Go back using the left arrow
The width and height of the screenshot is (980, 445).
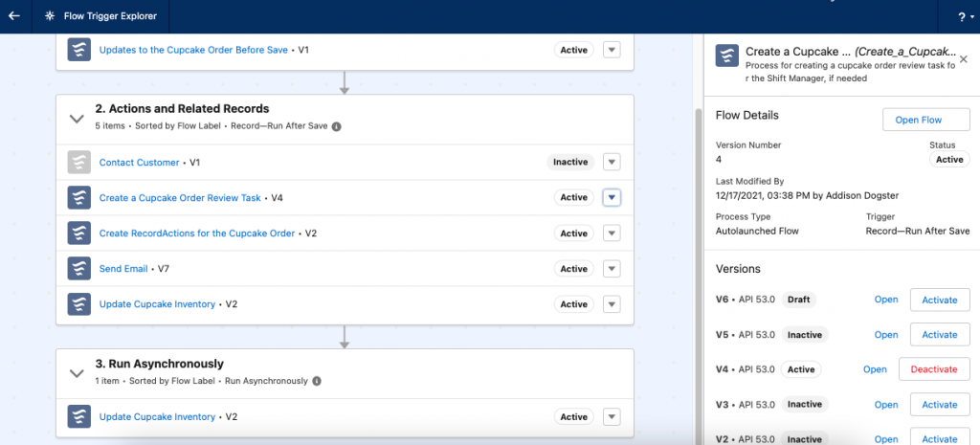coord(13,16)
